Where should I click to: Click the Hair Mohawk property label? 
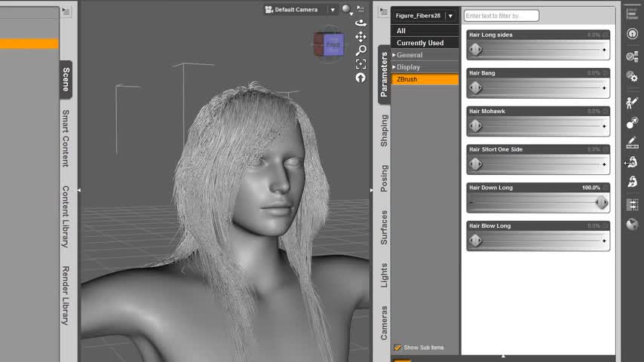click(487, 112)
